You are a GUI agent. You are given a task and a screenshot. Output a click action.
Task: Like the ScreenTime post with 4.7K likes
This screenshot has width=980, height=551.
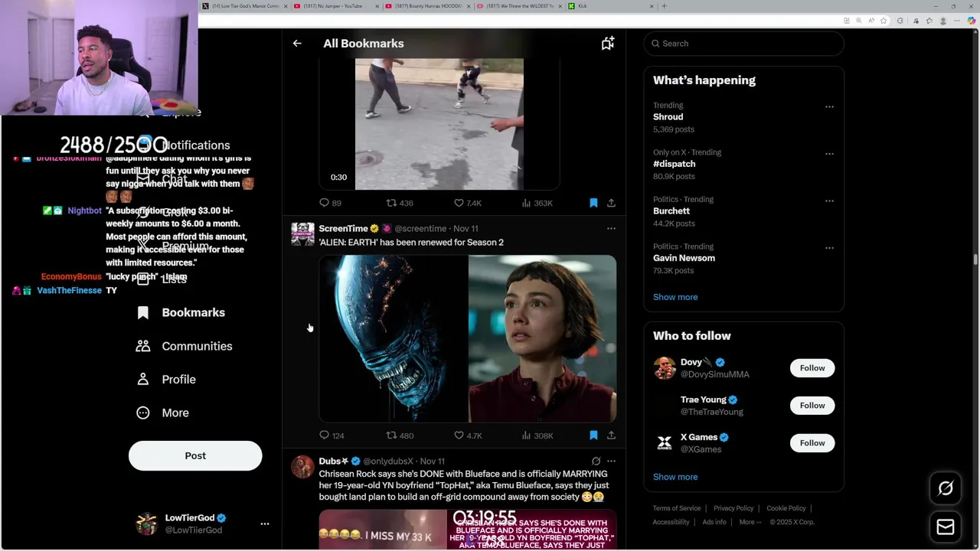[x=468, y=435]
